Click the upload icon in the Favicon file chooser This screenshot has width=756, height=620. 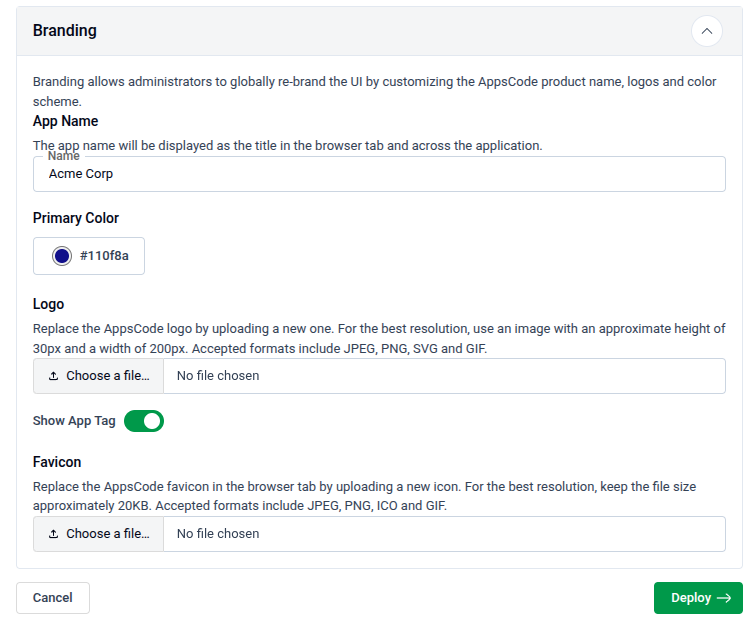(54, 534)
